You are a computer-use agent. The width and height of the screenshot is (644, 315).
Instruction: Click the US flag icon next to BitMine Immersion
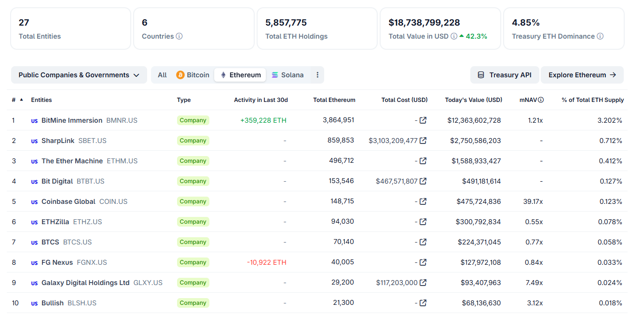pos(34,120)
